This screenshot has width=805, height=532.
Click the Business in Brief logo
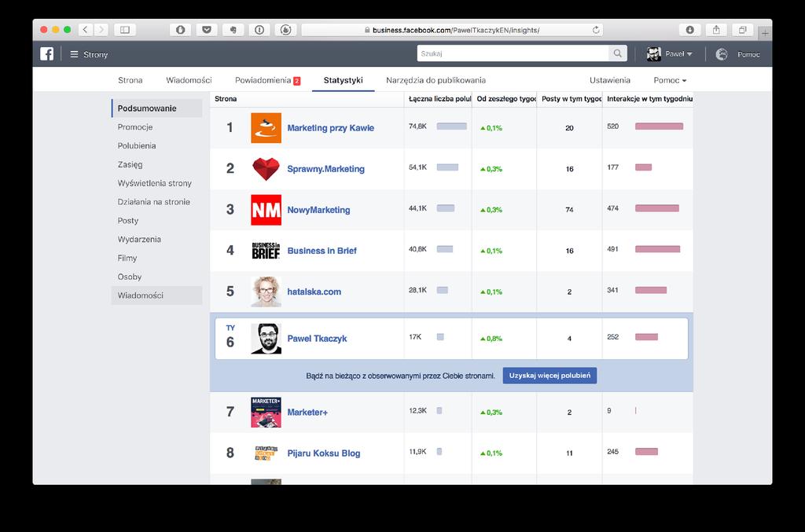266,251
